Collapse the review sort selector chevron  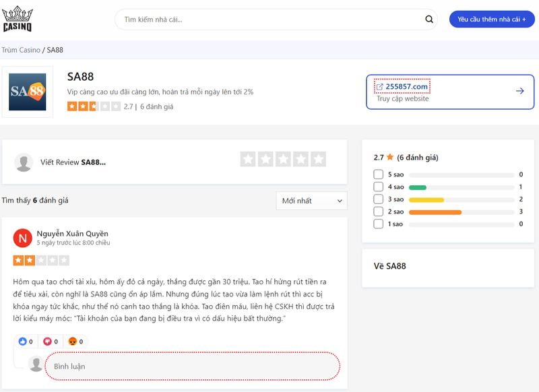(x=338, y=201)
